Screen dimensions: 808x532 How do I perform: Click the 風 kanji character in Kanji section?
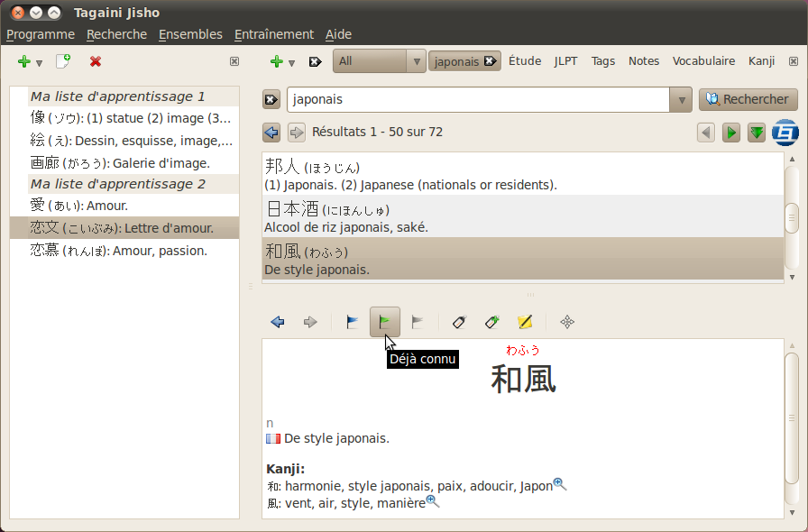point(273,503)
